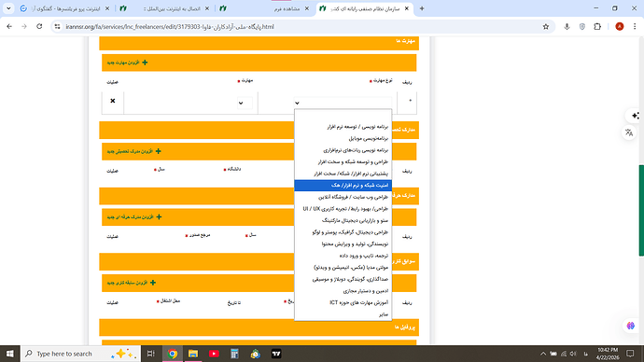Open File Explorer from the taskbar
This screenshot has height=362, width=644.
pos(193,354)
